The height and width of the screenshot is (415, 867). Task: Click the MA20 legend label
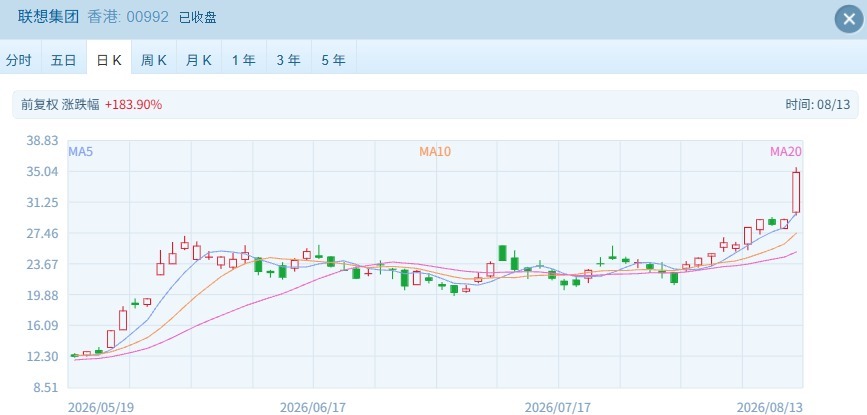pyautogui.click(x=786, y=151)
